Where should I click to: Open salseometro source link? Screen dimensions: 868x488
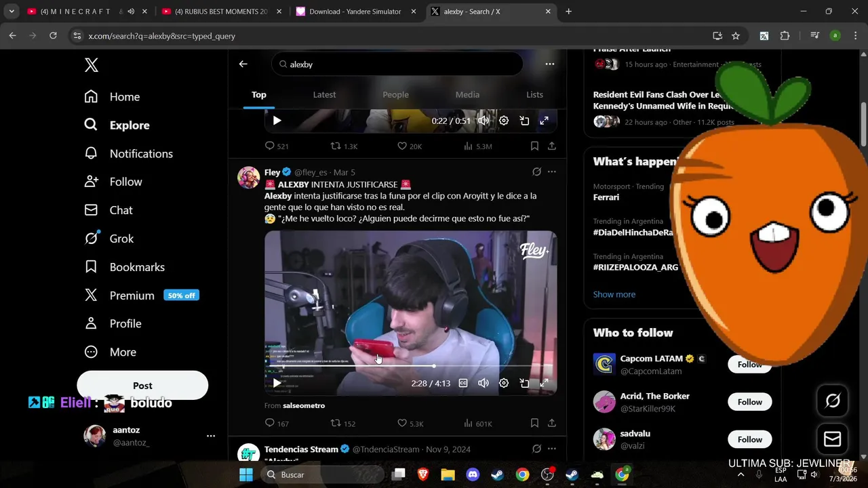click(x=304, y=405)
